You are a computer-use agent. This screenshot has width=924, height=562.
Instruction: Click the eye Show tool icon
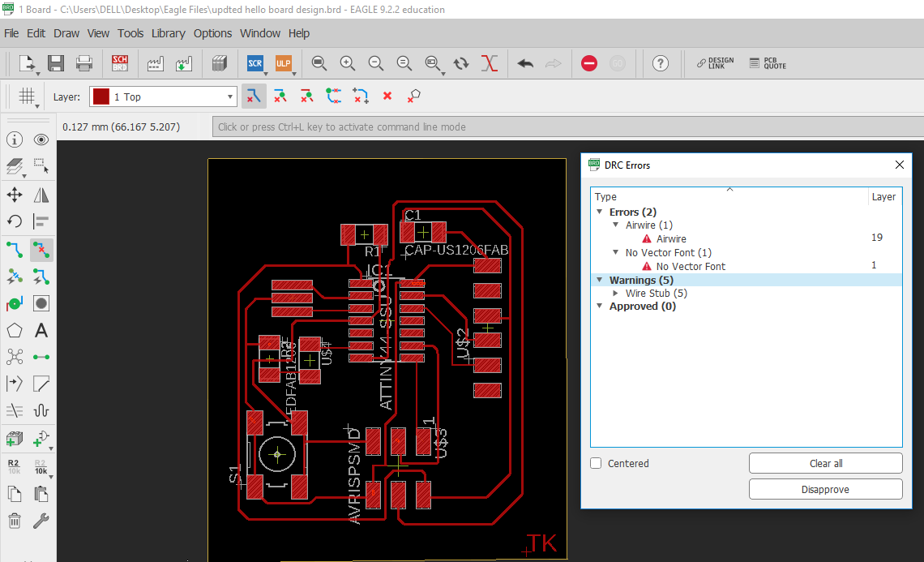(41, 139)
